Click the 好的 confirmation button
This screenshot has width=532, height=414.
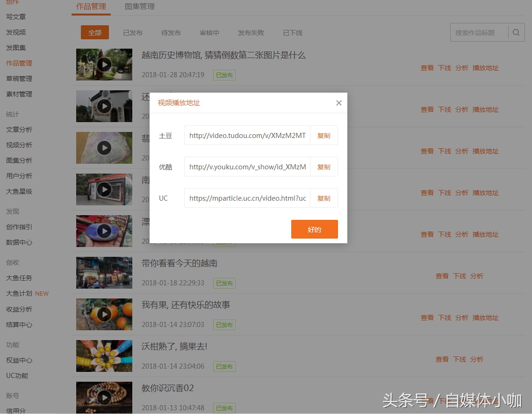click(x=314, y=229)
